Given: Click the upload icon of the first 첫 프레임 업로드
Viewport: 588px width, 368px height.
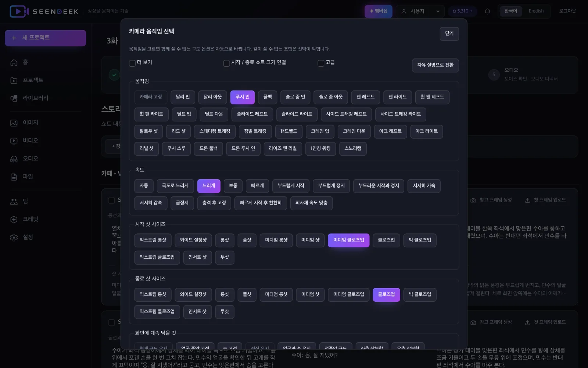Looking at the screenshot, I should (x=527, y=200).
